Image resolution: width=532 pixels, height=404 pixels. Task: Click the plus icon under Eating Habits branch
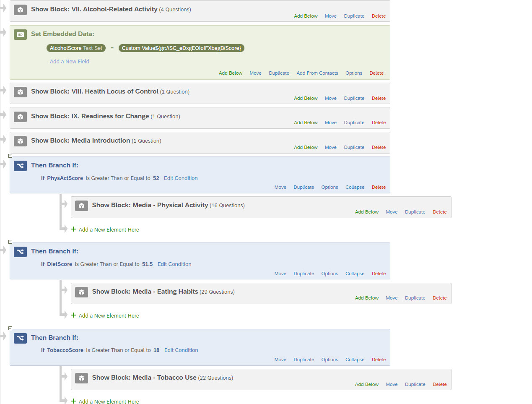(73, 315)
